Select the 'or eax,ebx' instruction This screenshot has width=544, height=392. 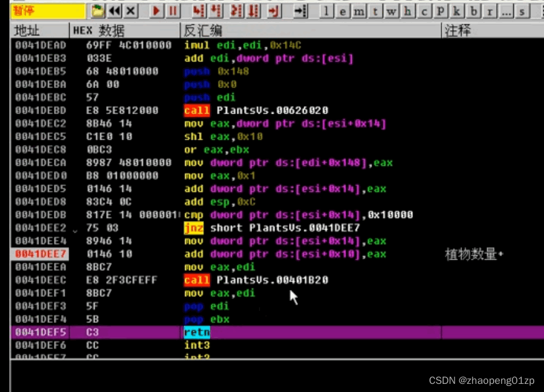coord(217,150)
